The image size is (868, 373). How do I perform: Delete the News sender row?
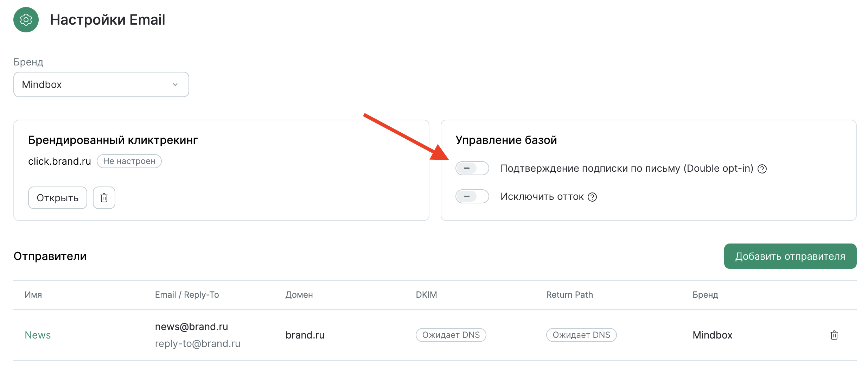tap(834, 335)
